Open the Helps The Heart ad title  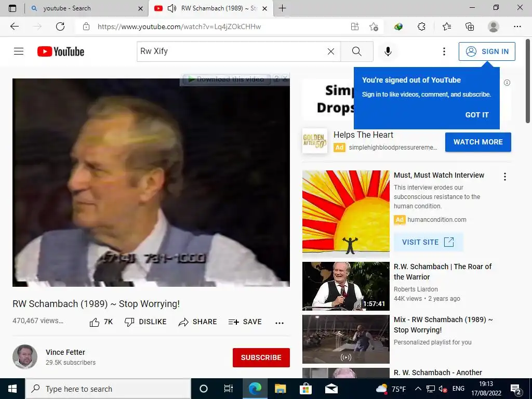[x=363, y=135]
